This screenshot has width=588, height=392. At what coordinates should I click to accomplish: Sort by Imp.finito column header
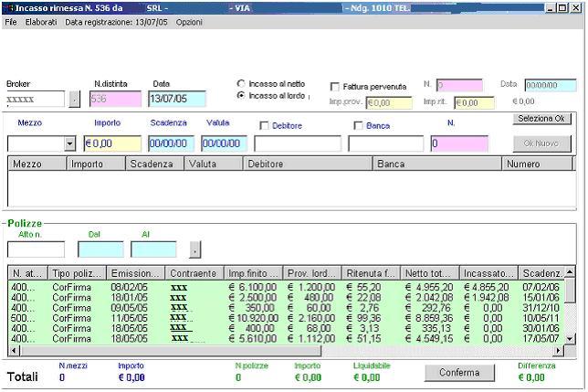pyautogui.click(x=253, y=273)
